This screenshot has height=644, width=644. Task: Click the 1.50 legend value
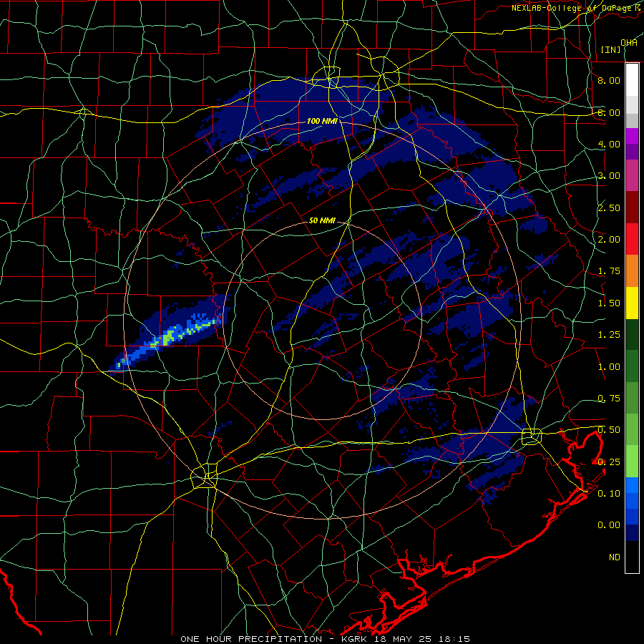coord(609,303)
